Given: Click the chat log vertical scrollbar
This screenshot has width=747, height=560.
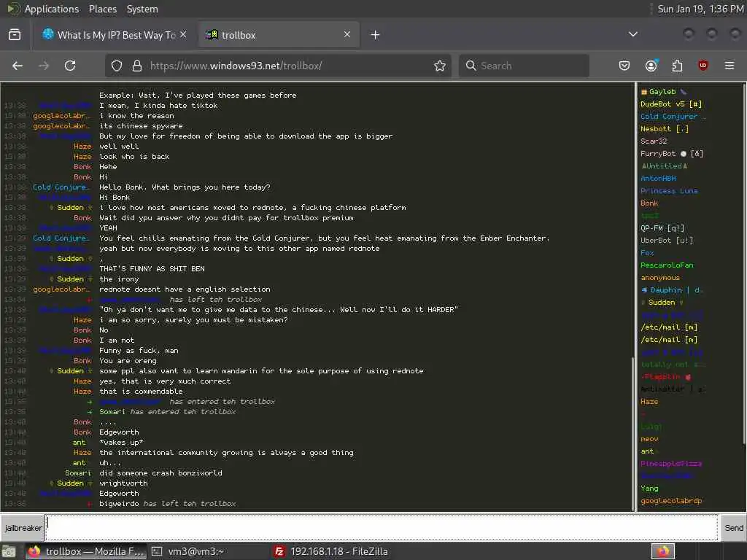Looking at the screenshot, I should coord(633,432).
